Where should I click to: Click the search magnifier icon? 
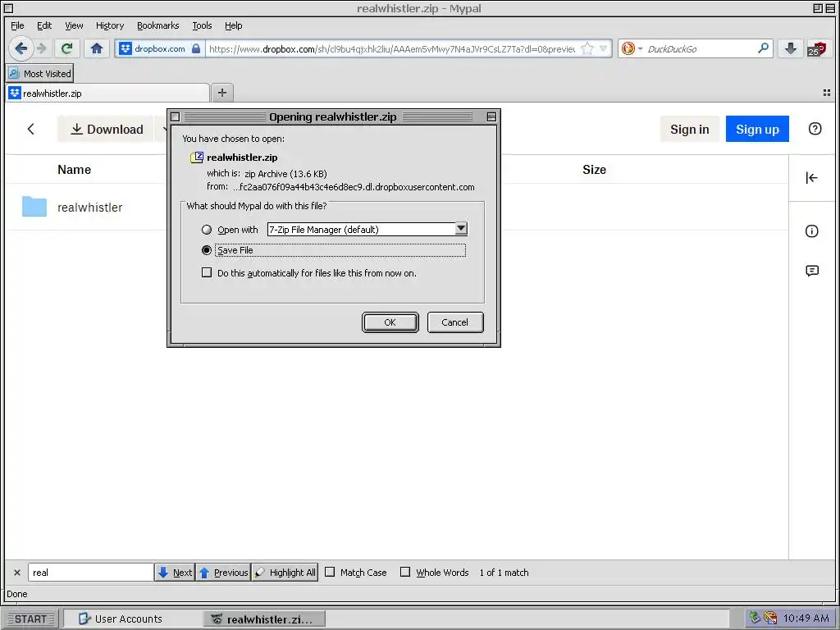point(764,48)
